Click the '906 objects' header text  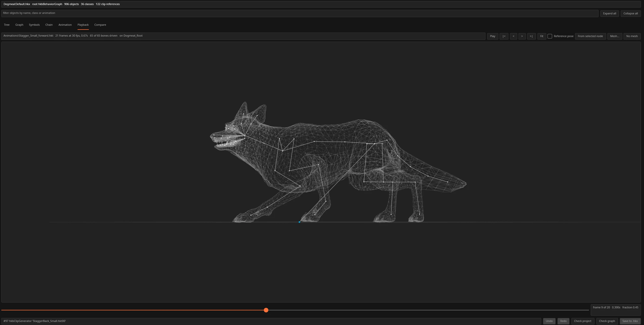point(71,4)
